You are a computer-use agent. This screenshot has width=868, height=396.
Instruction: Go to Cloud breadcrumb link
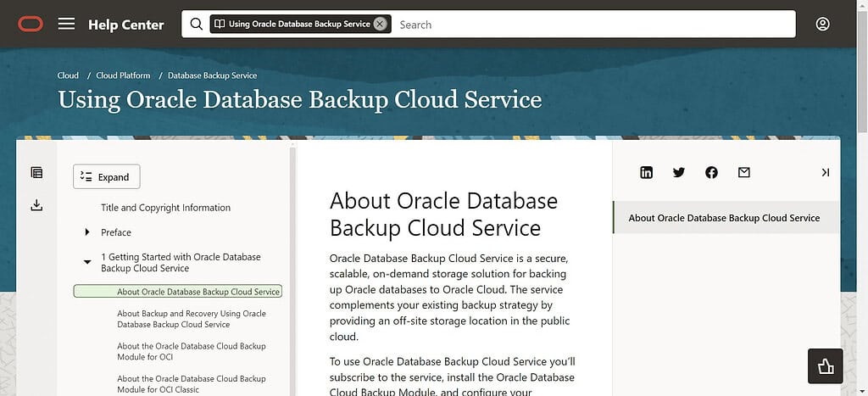click(68, 75)
